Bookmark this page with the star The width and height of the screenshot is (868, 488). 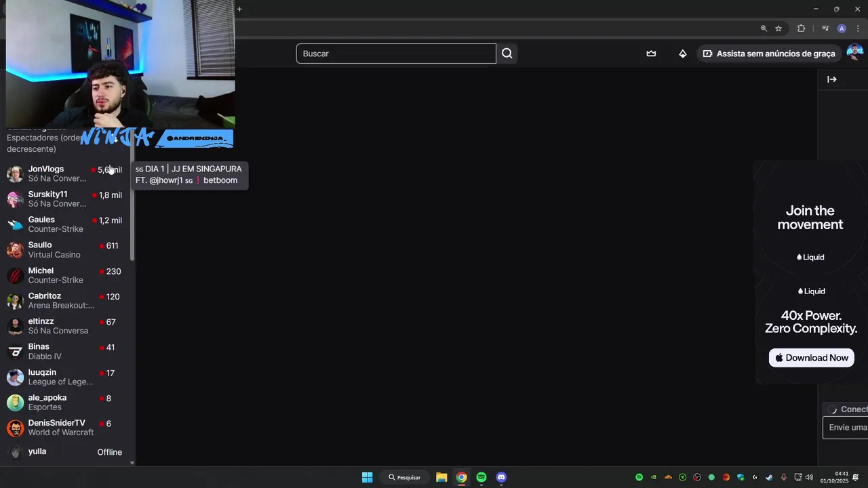[778, 28]
